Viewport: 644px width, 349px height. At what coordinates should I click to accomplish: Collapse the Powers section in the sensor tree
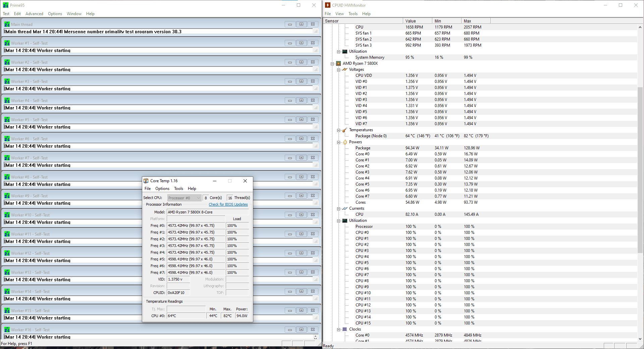[x=339, y=142]
